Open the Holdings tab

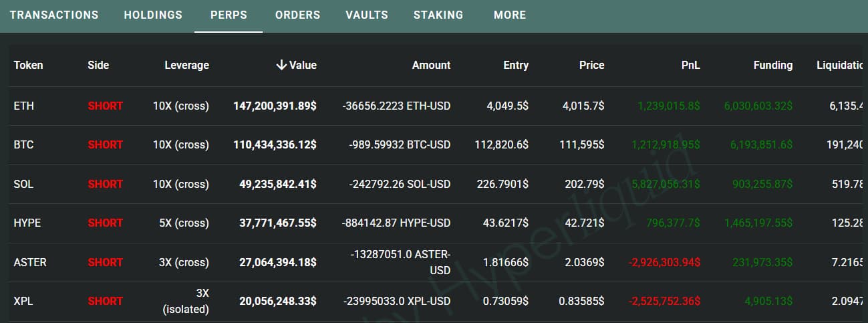[x=153, y=15]
